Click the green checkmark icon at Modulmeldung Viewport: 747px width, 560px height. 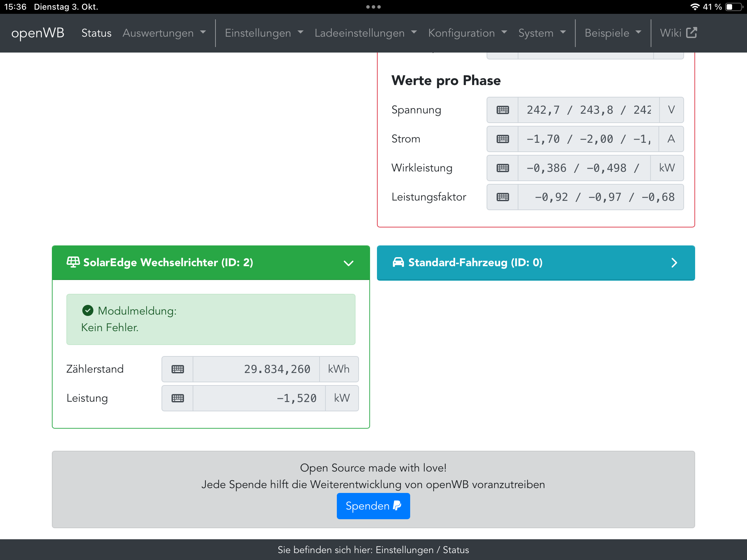click(x=88, y=310)
